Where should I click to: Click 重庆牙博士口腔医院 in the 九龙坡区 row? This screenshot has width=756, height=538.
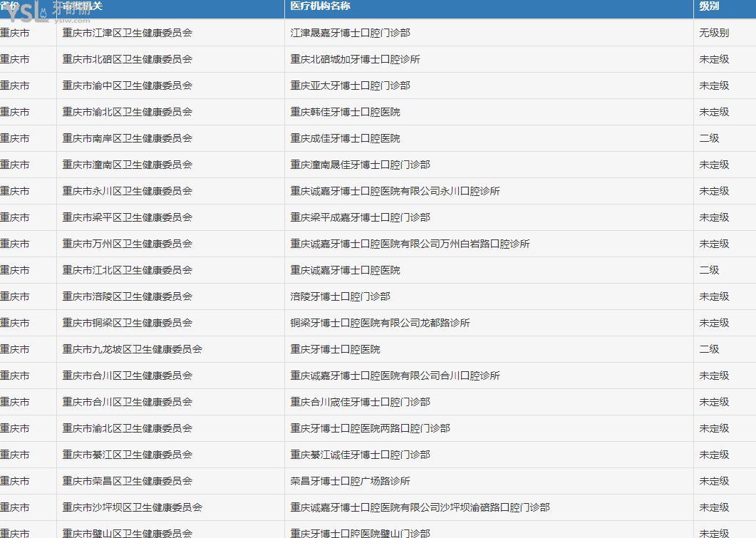[335, 349]
